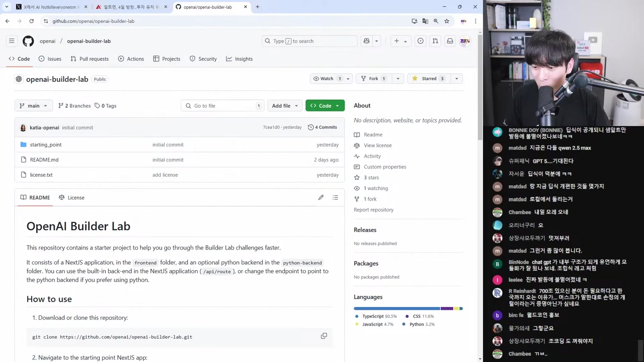View the 4 Commits history
This screenshot has width=644, height=362.
pyautogui.click(x=322, y=127)
